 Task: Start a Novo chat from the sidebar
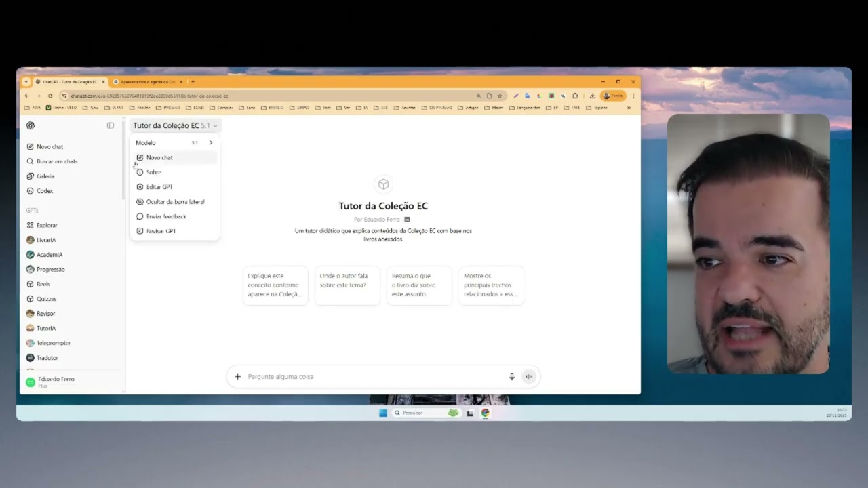[x=45, y=146]
